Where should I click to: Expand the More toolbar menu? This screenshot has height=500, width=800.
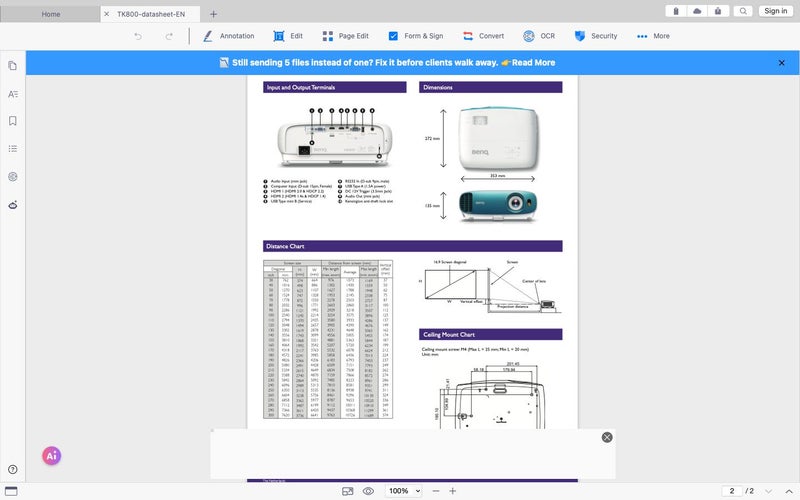point(653,36)
